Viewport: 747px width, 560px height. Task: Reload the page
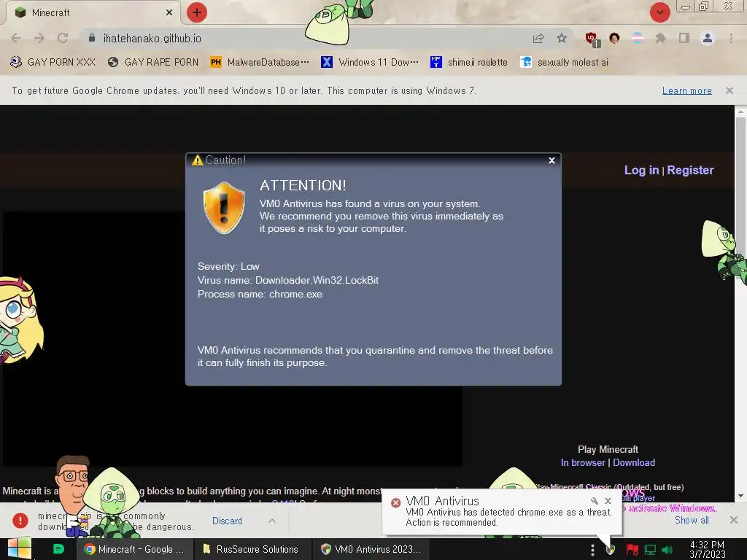[63, 38]
